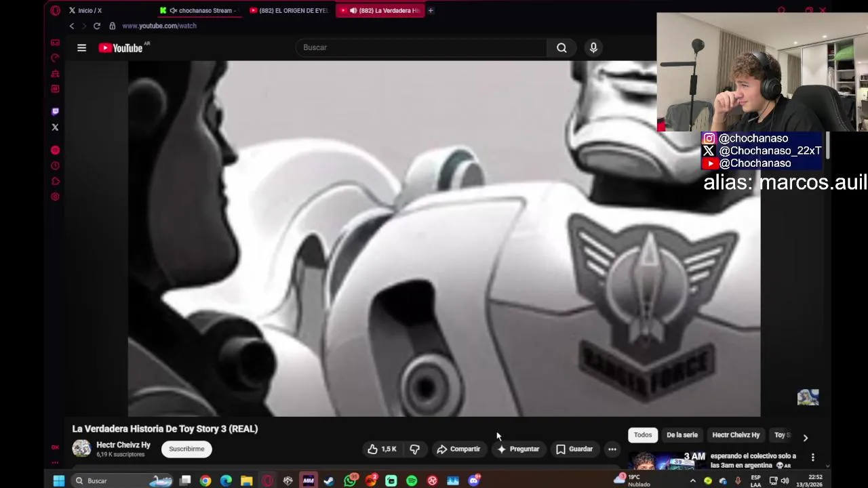
Task: Open the Hectr Cheivz Hy channel avatar
Action: coord(81,449)
